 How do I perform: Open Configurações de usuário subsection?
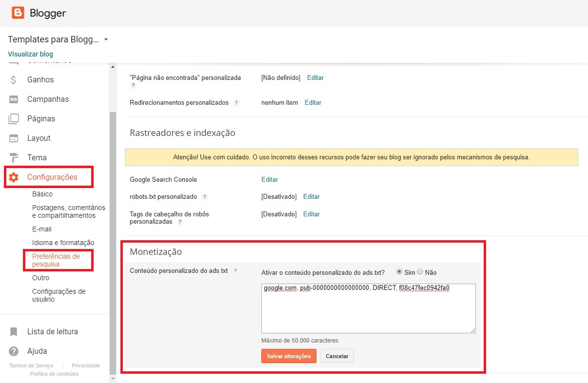pyautogui.click(x=59, y=295)
